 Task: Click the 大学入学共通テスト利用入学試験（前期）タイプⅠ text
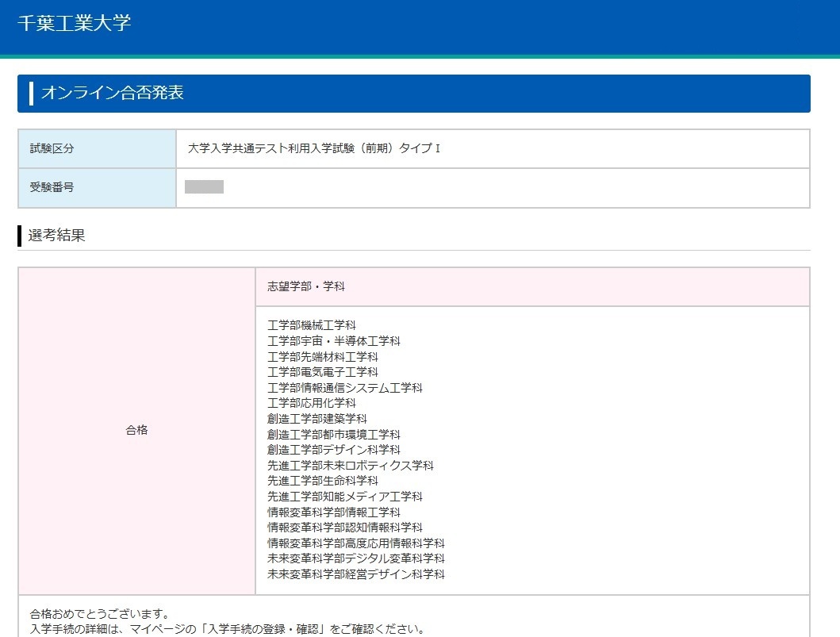click(x=314, y=148)
